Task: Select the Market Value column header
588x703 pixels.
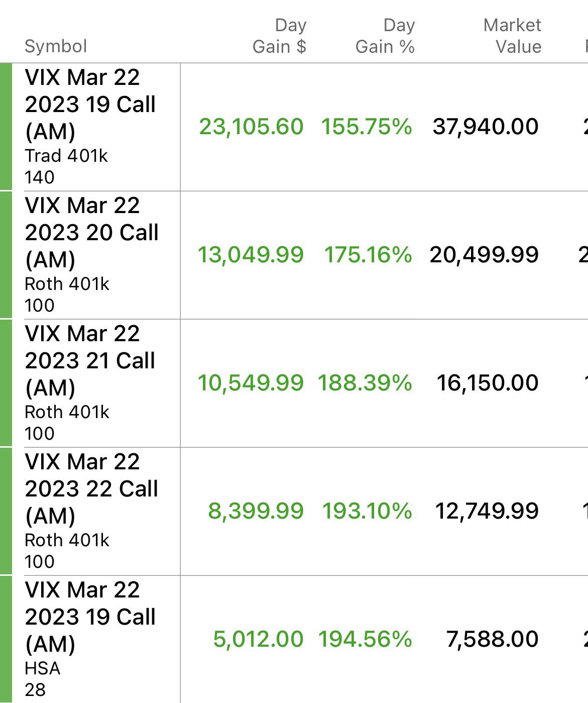Action: tap(513, 36)
